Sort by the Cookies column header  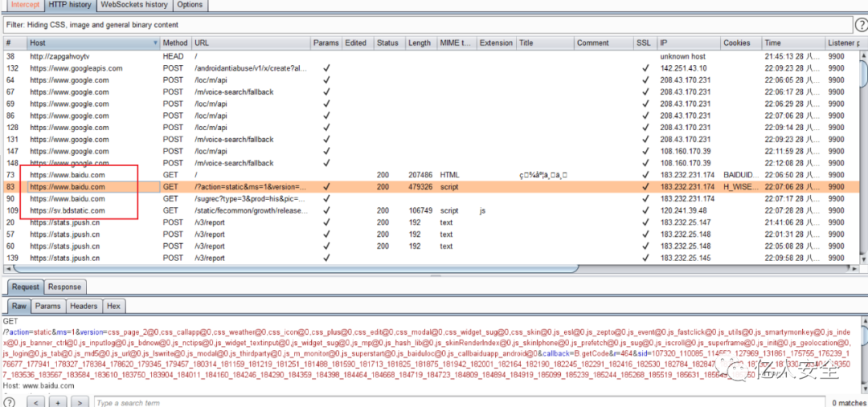(x=741, y=43)
